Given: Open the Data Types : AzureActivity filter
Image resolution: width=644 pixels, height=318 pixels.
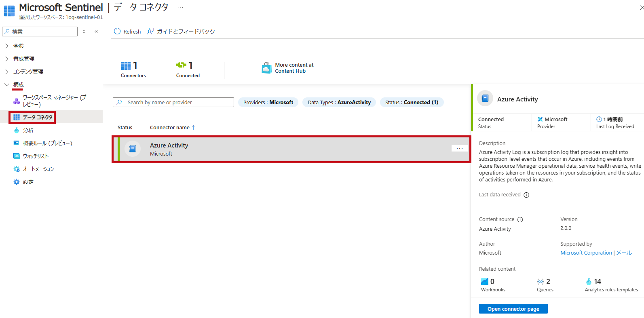Looking at the screenshot, I should (x=339, y=102).
